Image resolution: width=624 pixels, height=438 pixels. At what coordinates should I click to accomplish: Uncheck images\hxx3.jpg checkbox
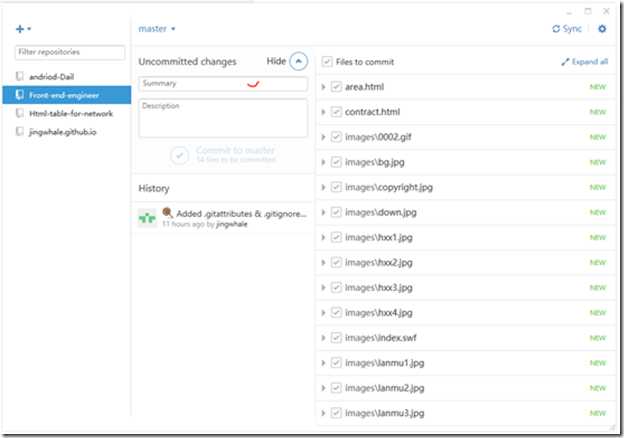click(336, 287)
